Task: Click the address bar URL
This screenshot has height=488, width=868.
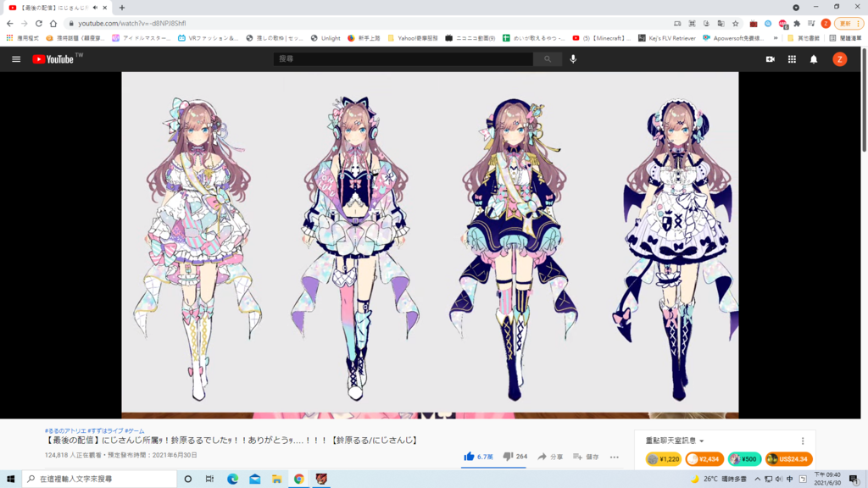Action: click(131, 23)
